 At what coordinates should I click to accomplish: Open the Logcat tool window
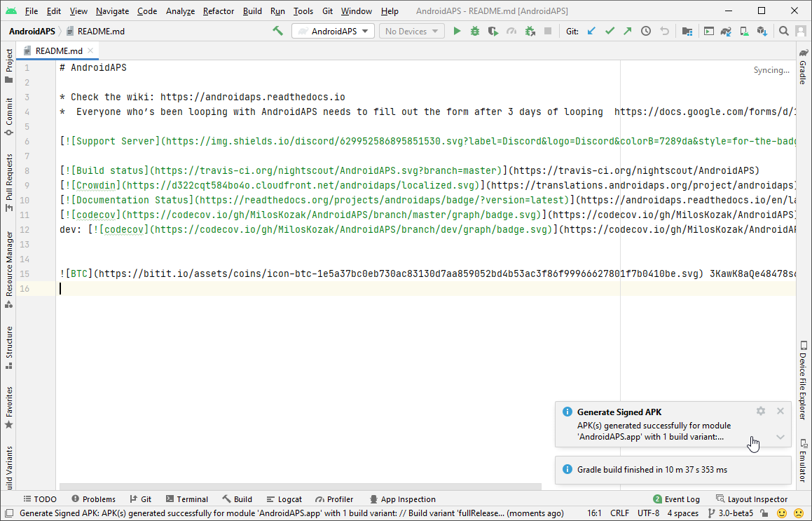click(x=284, y=499)
